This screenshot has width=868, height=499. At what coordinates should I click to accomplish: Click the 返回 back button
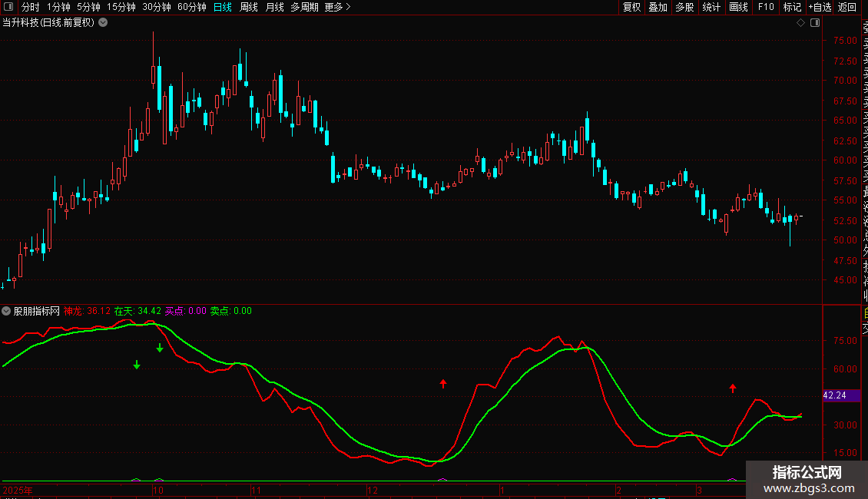pos(847,7)
